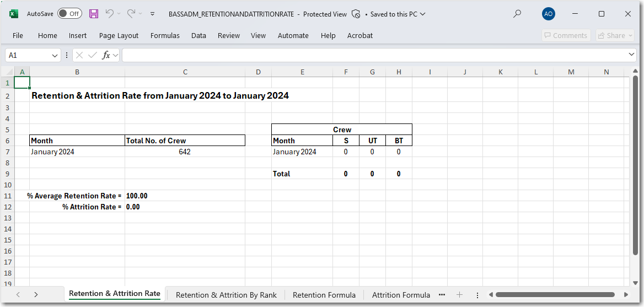Toggle the AutoSave switch
644x307 pixels.
69,14
